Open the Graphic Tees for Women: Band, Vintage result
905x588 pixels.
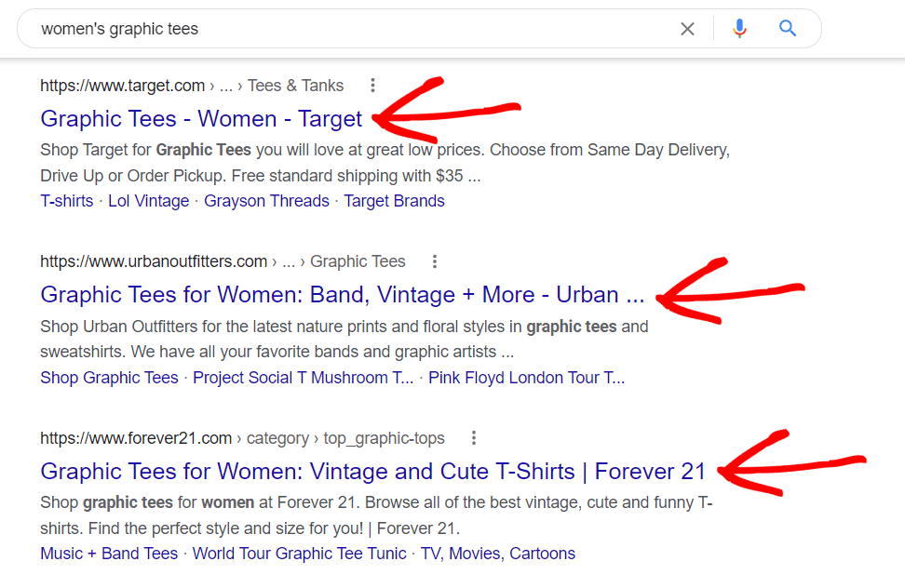(343, 295)
